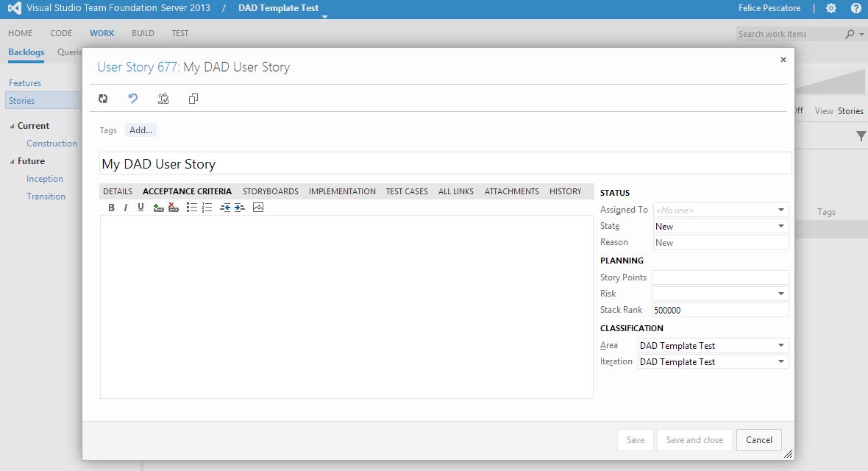Select the Backlogs tab
The width and height of the screenshot is (868, 471).
[26, 52]
